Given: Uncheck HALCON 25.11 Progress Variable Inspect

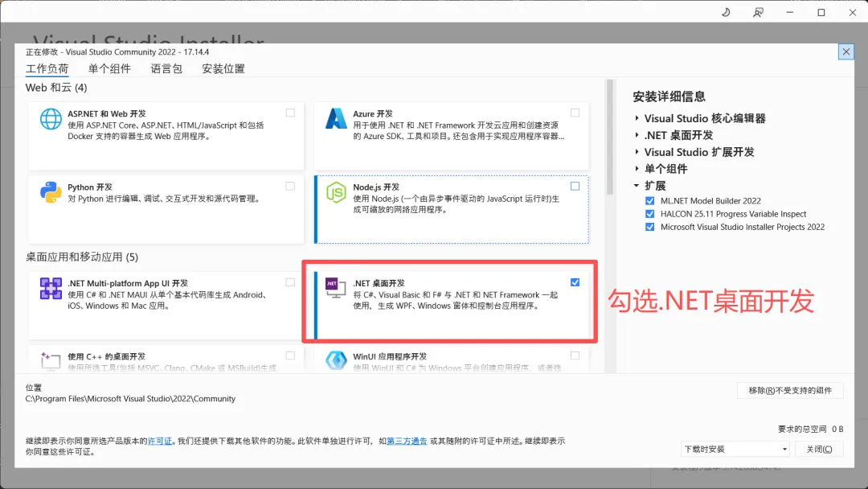Looking at the screenshot, I should click(650, 214).
